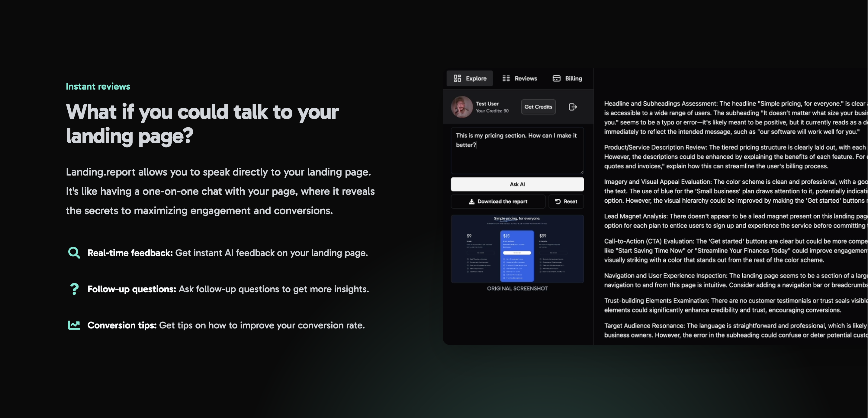The image size is (868, 418).
Task: Click the chart icon beside Conversion tips
Action: click(x=74, y=325)
